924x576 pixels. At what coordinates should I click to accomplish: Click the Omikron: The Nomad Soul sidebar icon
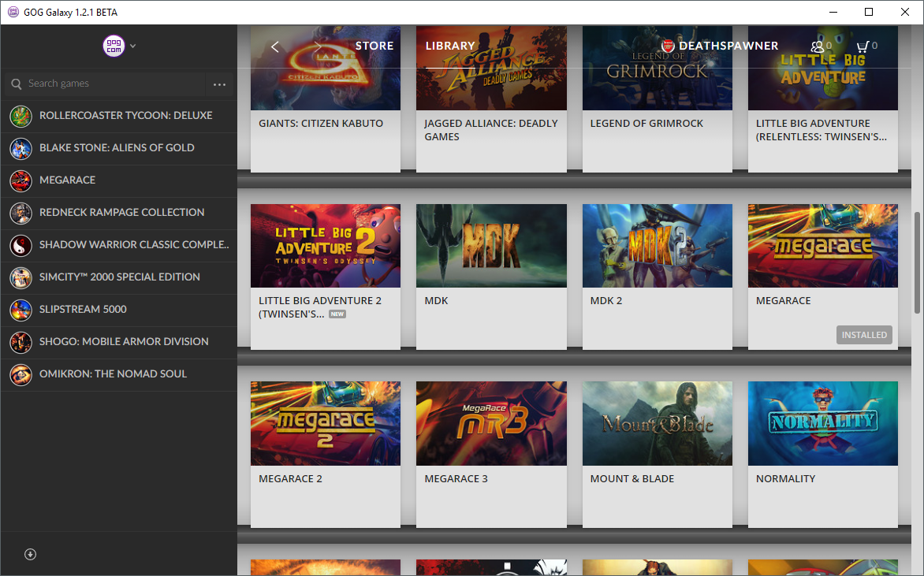pos(20,374)
